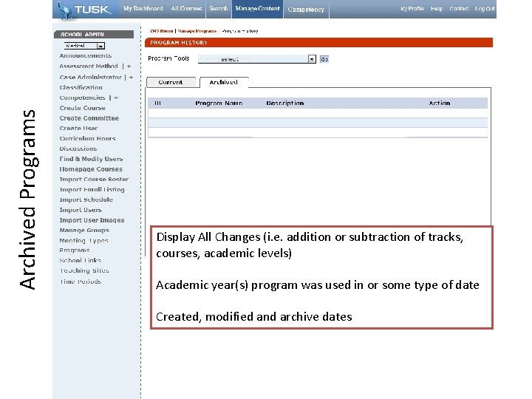The image size is (532, 399).
Task: Open Classification sidebar link
Action: [81, 87]
